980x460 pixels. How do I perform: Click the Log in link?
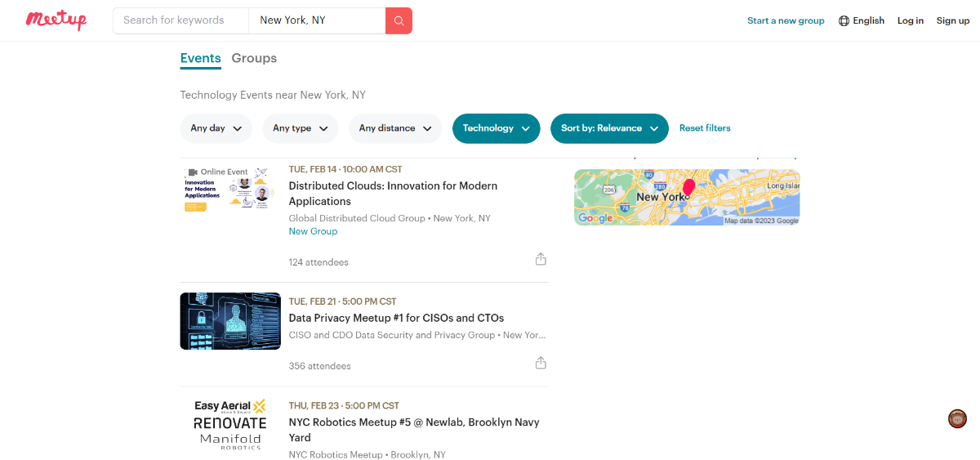(x=911, y=20)
